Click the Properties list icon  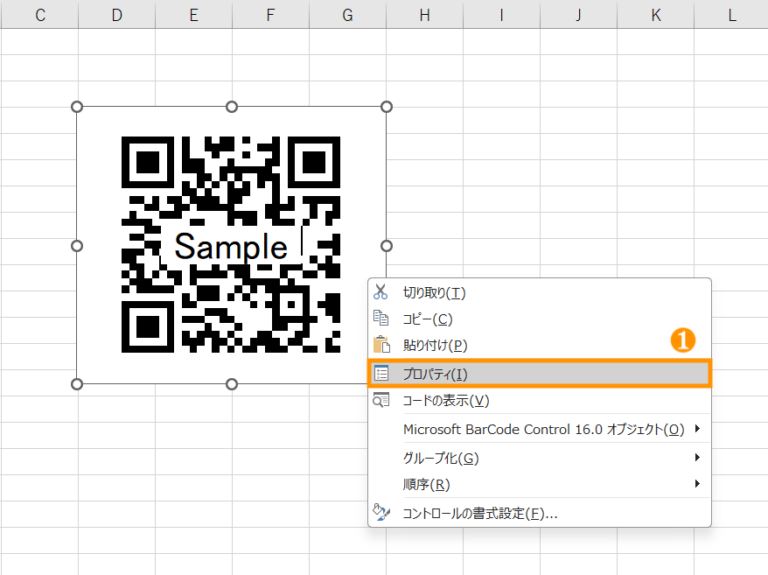click(x=381, y=374)
